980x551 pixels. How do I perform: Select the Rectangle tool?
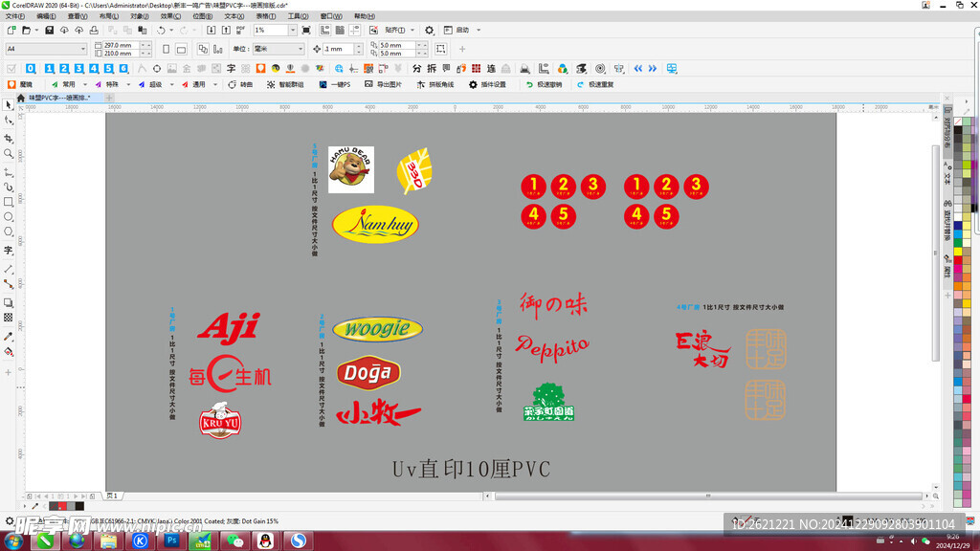(8, 202)
